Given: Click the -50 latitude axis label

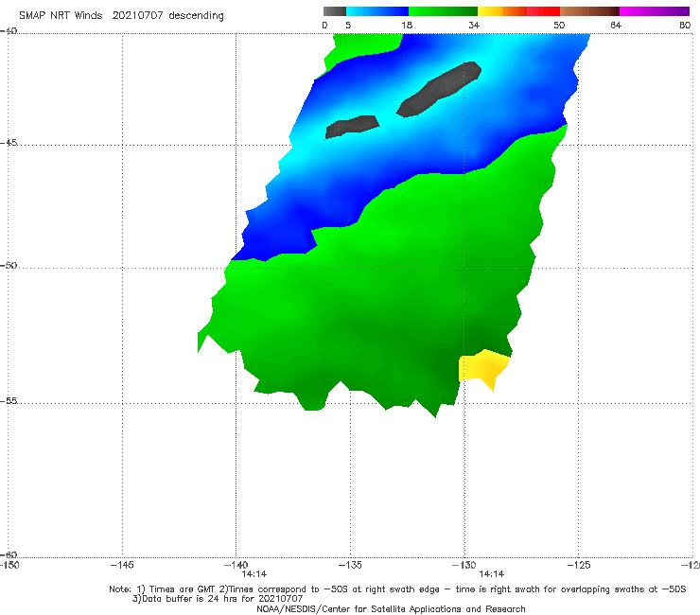Looking at the screenshot, I should [x=9, y=265].
